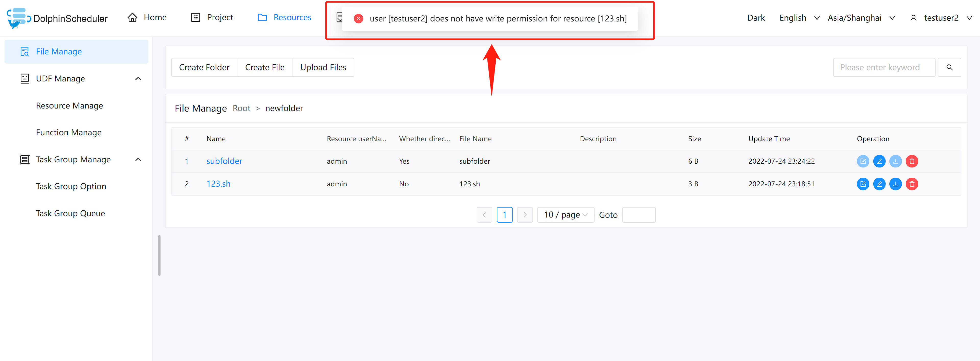
Task: Toggle Dark theme mode
Action: (x=755, y=18)
